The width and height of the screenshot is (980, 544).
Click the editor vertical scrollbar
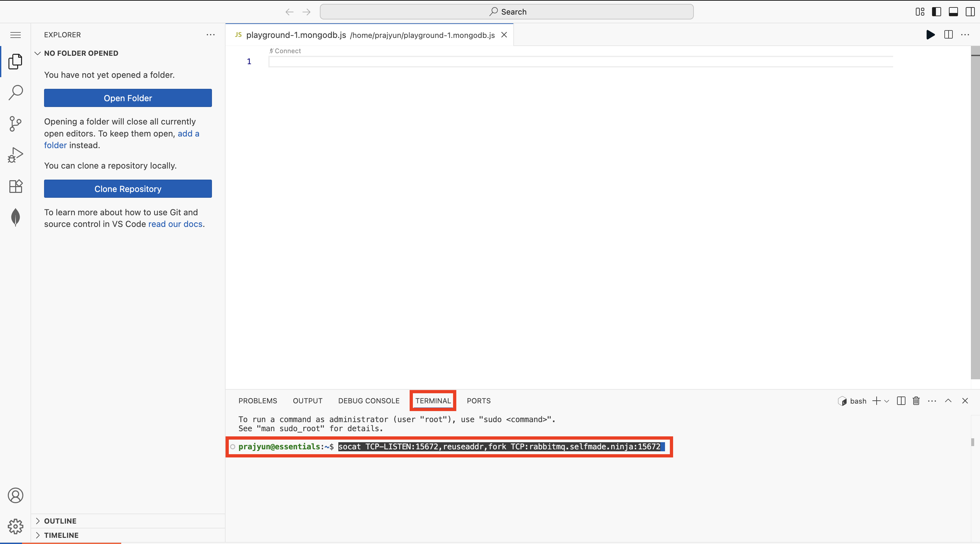click(x=975, y=213)
